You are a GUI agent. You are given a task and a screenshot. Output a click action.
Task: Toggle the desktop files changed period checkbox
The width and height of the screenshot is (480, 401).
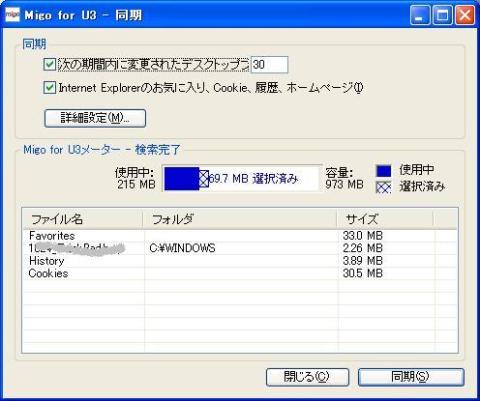coord(50,64)
